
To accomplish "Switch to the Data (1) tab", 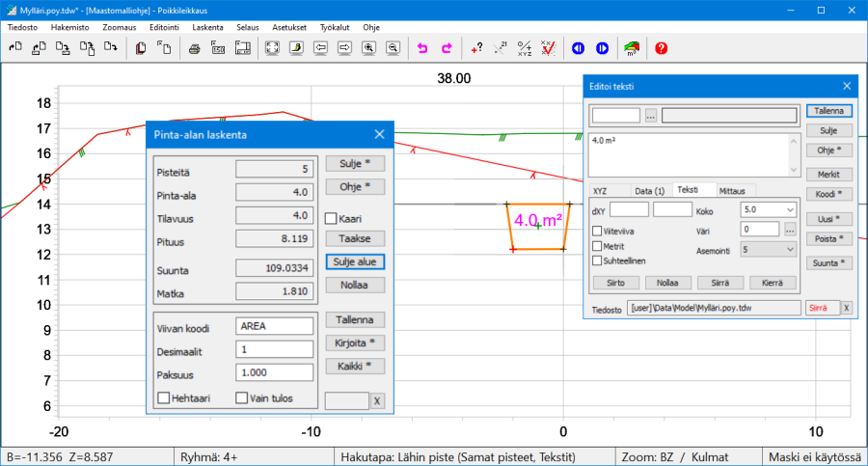I will (649, 190).
